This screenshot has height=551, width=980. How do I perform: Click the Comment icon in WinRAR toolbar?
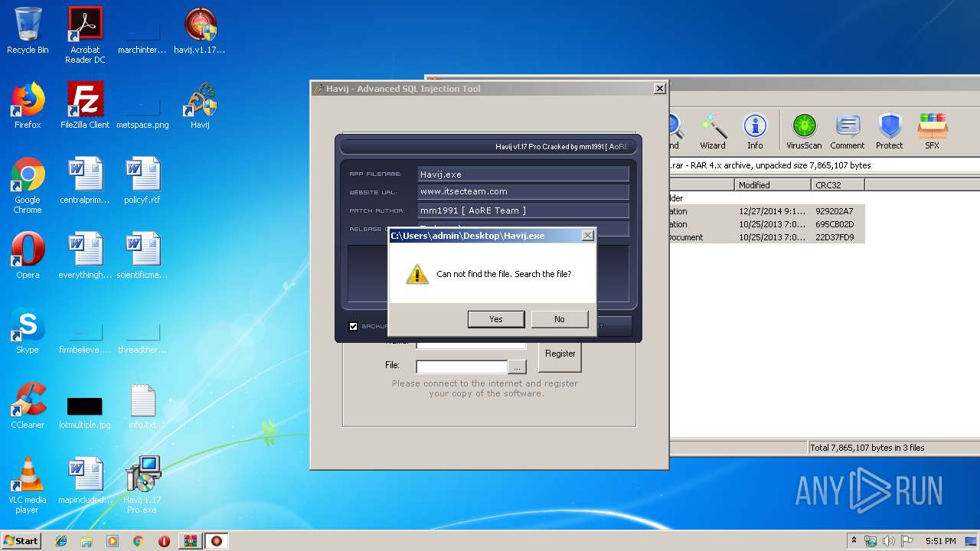(848, 132)
